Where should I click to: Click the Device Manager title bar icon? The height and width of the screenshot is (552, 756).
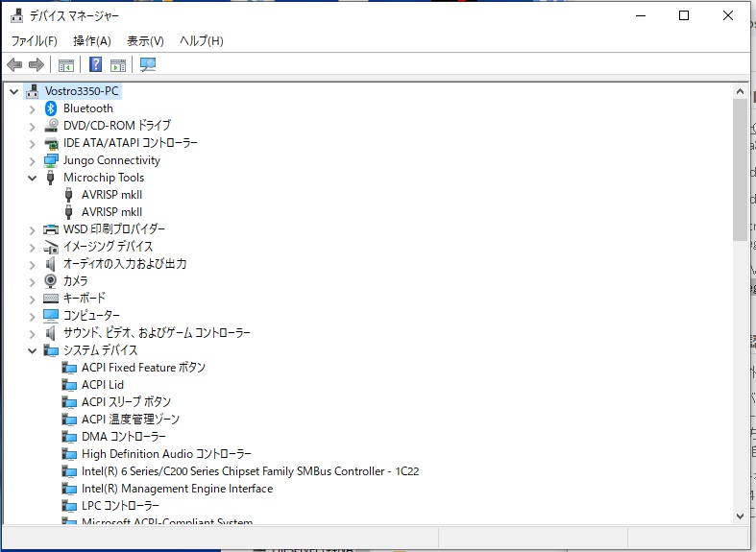pyautogui.click(x=17, y=15)
